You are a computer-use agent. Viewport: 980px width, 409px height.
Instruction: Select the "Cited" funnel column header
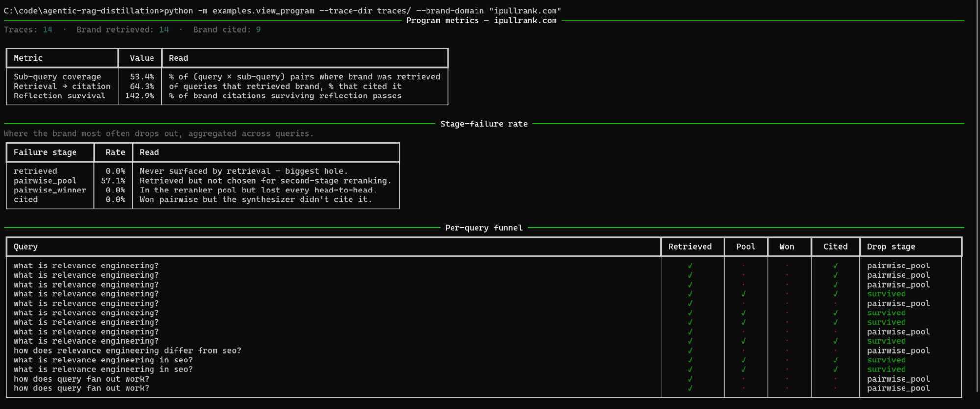pos(835,247)
